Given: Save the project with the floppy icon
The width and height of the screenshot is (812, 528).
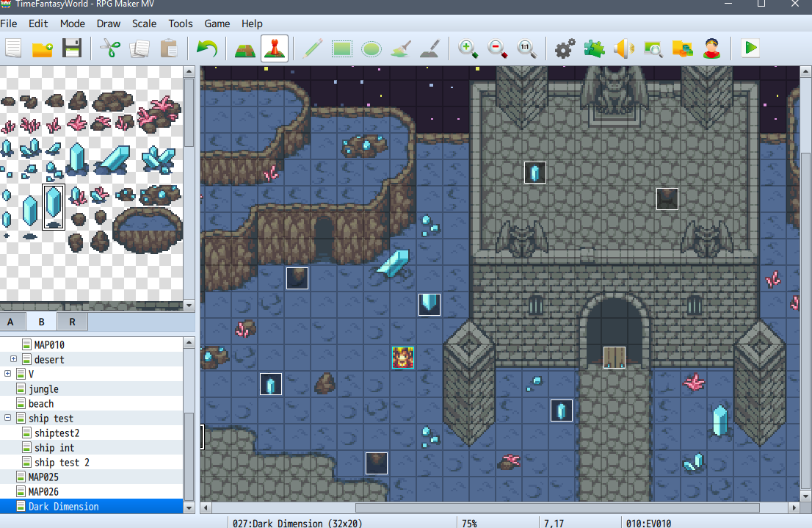Looking at the screenshot, I should [72, 48].
